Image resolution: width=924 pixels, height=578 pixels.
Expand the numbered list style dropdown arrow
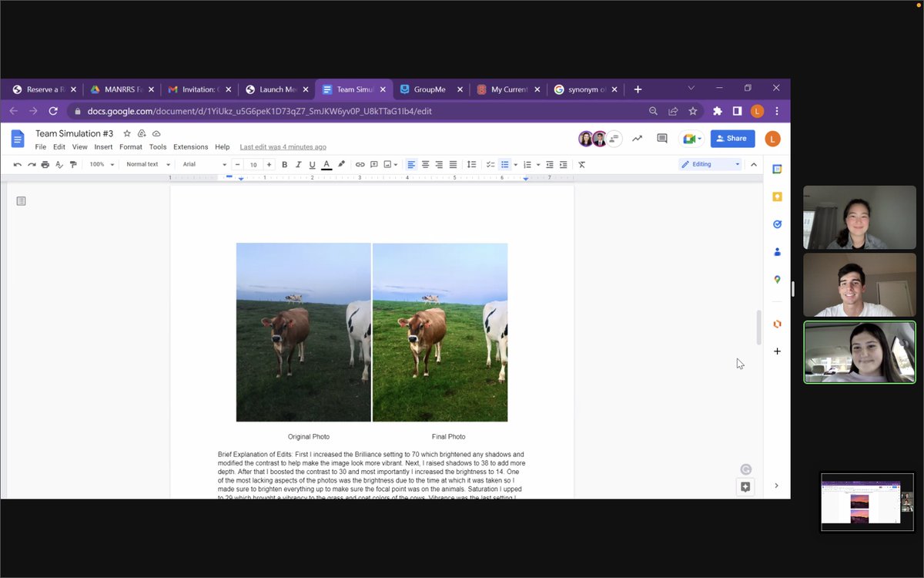click(x=537, y=164)
